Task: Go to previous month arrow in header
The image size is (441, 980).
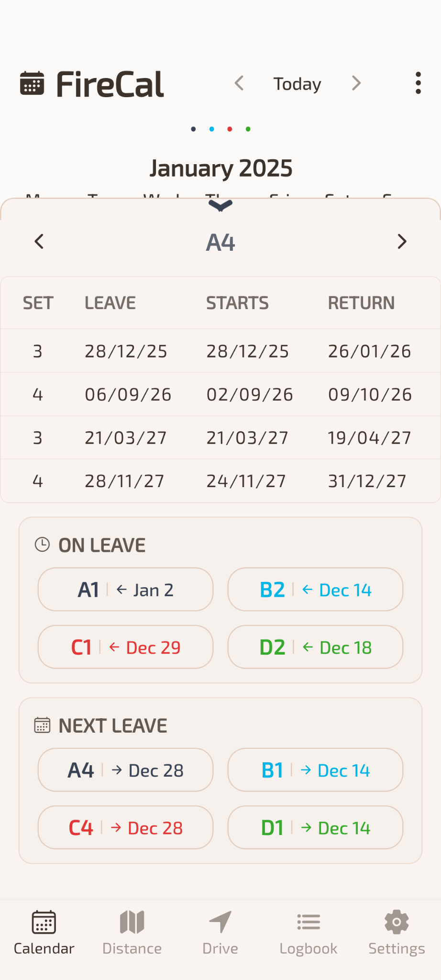Action: coord(239,83)
